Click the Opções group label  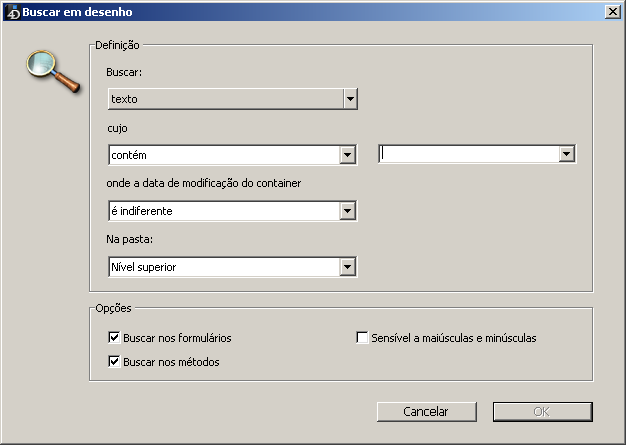[113, 308]
